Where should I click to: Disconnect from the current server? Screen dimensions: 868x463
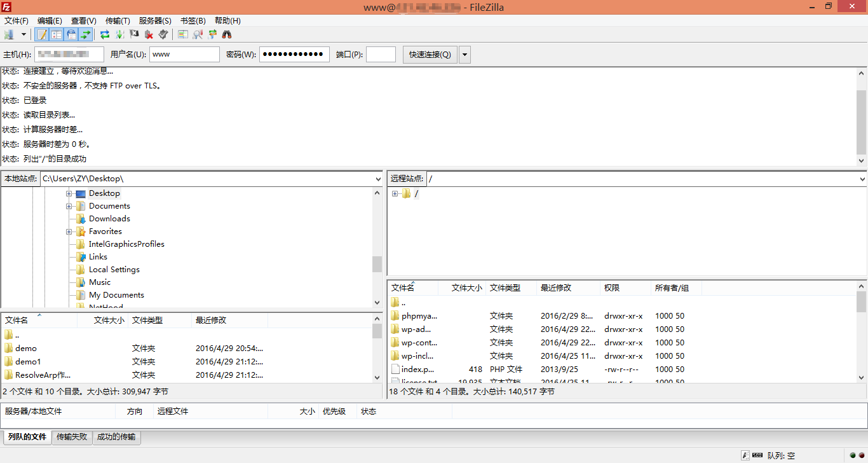tap(149, 34)
